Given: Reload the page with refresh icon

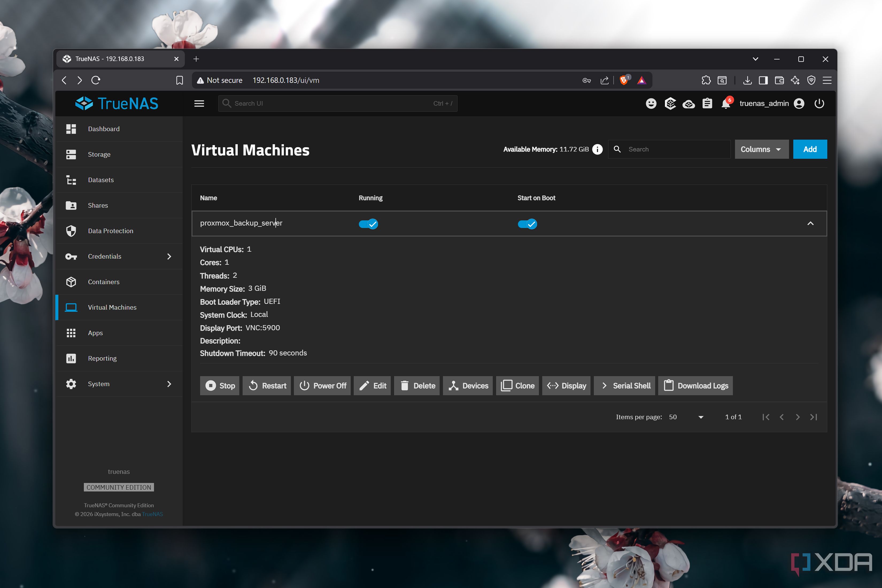Looking at the screenshot, I should (x=96, y=80).
